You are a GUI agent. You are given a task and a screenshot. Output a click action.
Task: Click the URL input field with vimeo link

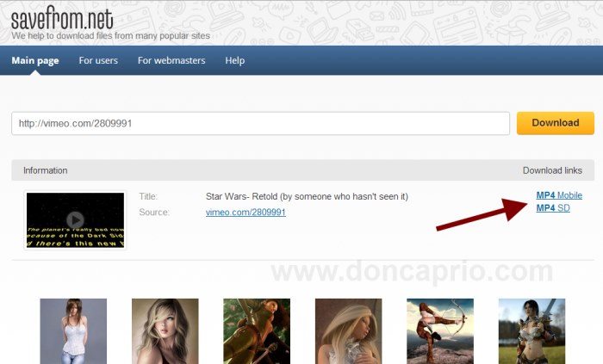pos(260,123)
